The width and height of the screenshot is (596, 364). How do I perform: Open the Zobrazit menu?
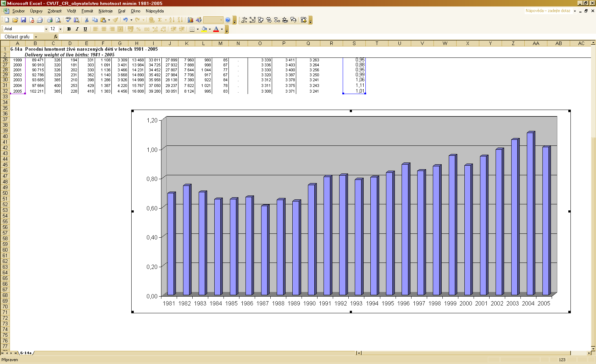[x=55, y=11]
